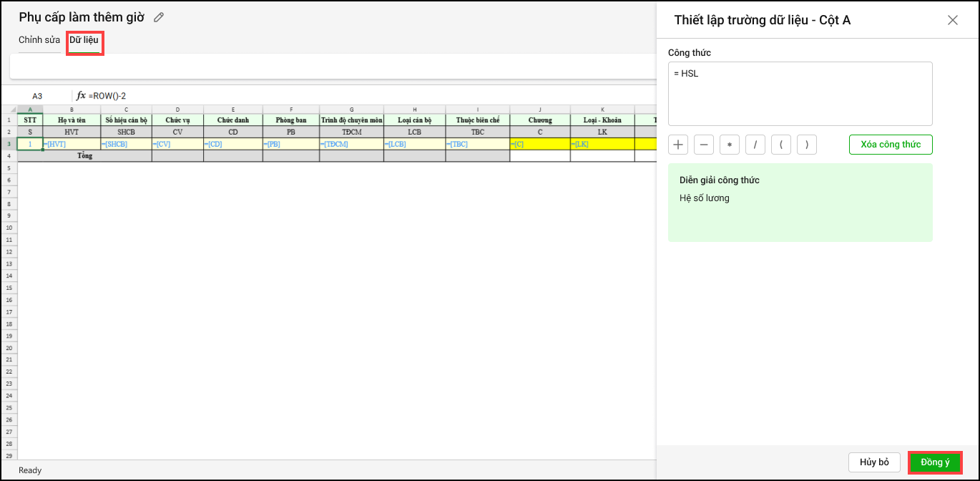Select the yellow cell containing =[C]

click(x=540, y=144)
